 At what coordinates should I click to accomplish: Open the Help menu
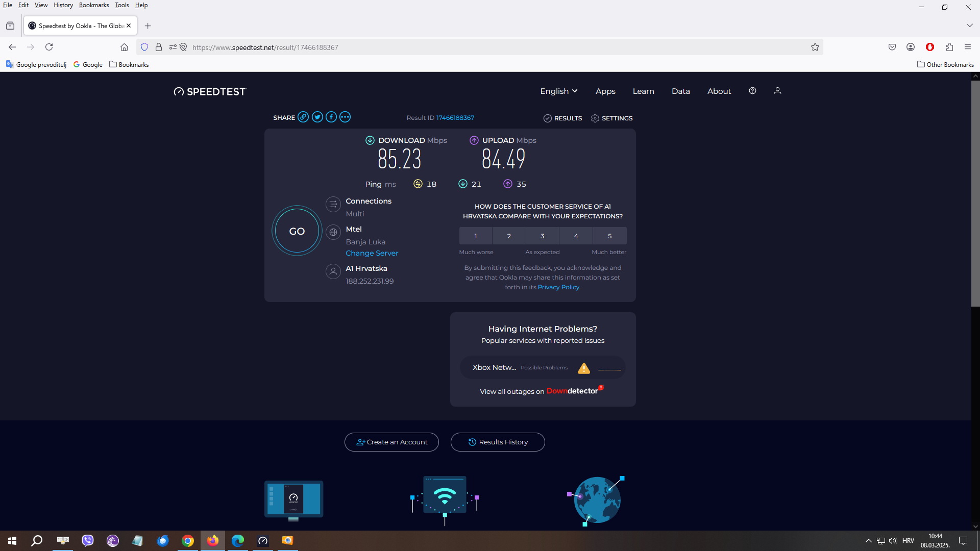click(x=141, y=5)
